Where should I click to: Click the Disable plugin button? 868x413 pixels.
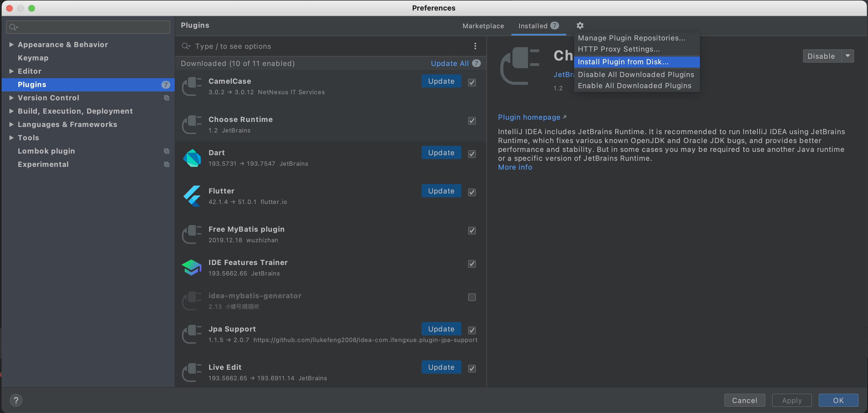822,56
